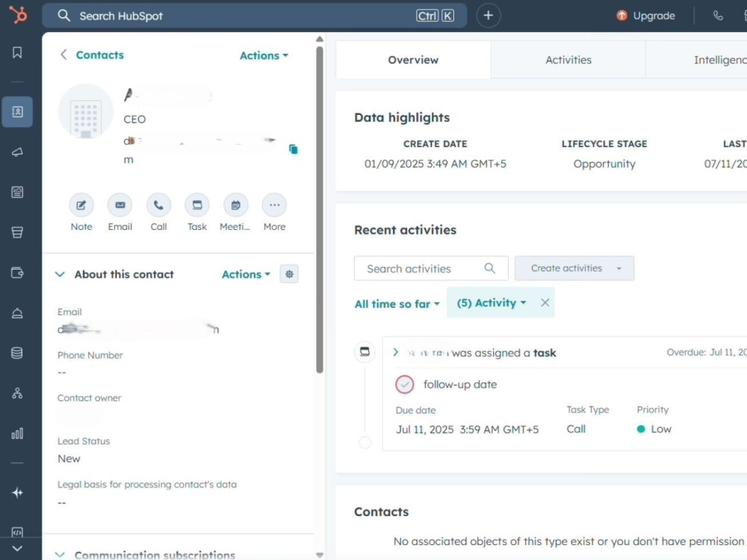The height and width of the screenshot is (560, 747).
Task: Open Bookmarks in the left sidebar
Action: (17, 52)
